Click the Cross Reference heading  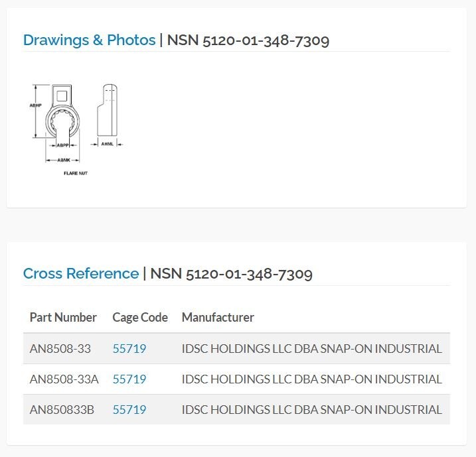(81, 273)
